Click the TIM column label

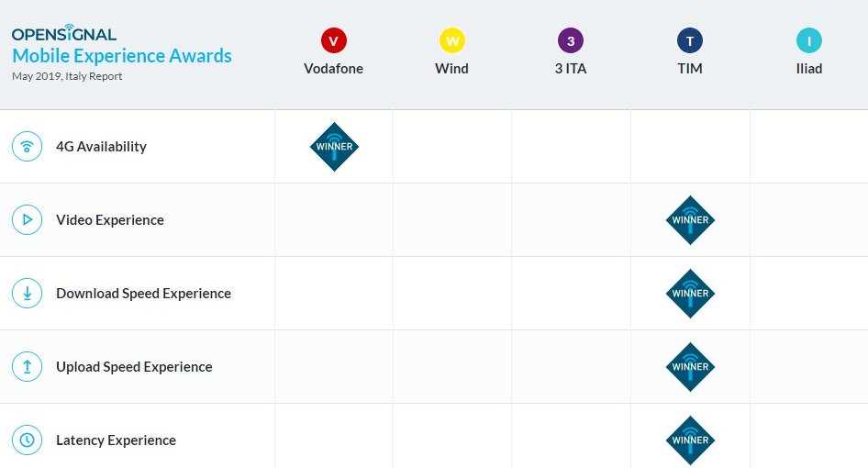pyautogui.click(x=690, y=69)
